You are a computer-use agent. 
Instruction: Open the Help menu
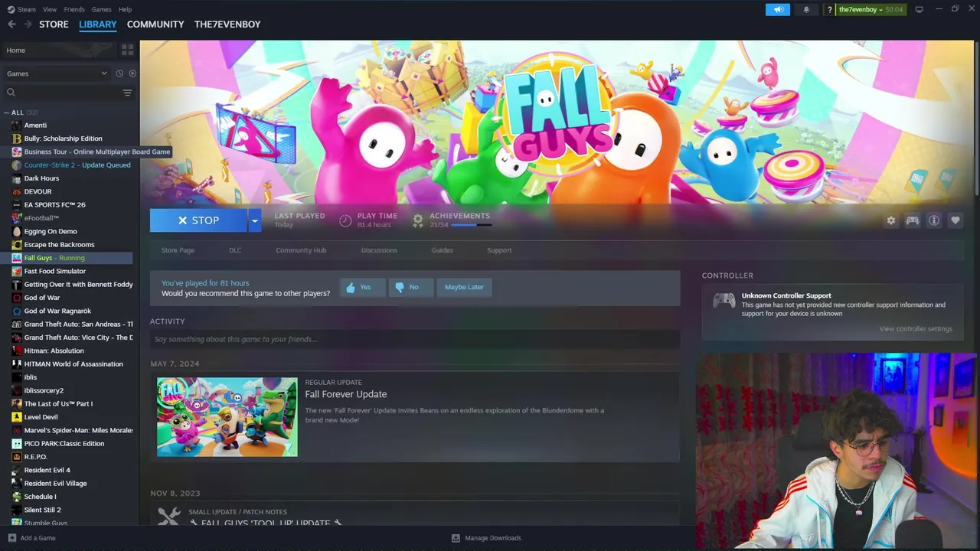coord(125,9)
